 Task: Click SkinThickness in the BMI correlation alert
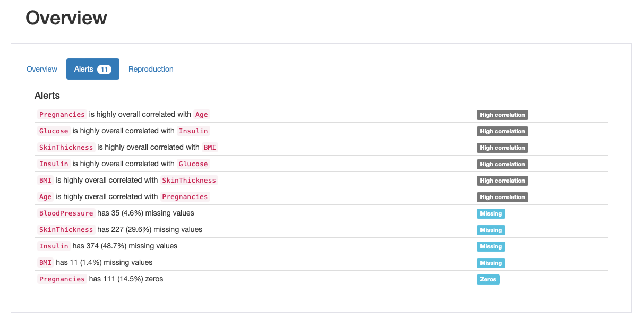pyautogui.click(x=66, y=148)
